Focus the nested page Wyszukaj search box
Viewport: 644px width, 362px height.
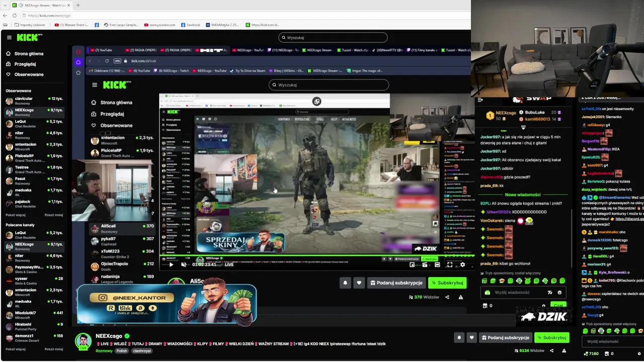click(329, 85)
